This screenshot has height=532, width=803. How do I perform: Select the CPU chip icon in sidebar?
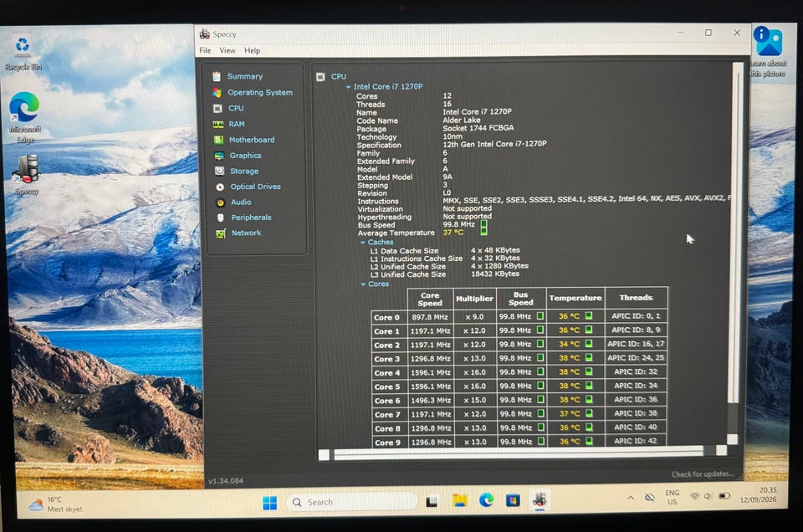(x=217, y=109)
